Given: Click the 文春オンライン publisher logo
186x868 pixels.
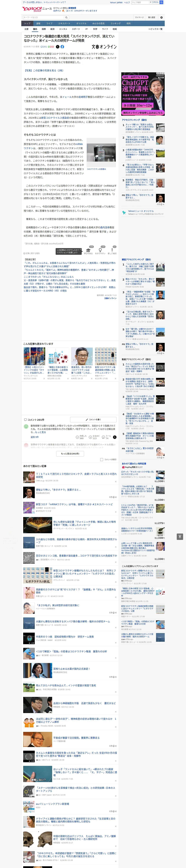Looking at the screenshot, I should [104, 47].
